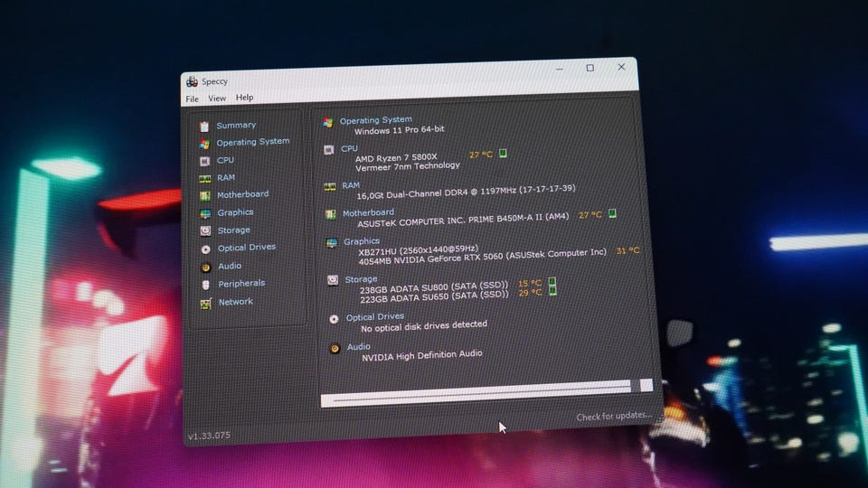Click the Peripherals mouse icon in sidebar
The width and height of the screenshot is (868, 488).
(x=206, y=285)
